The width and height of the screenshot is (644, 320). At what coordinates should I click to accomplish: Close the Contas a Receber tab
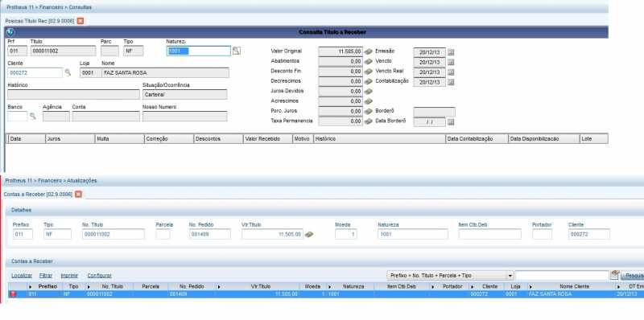tap(78, 194)
